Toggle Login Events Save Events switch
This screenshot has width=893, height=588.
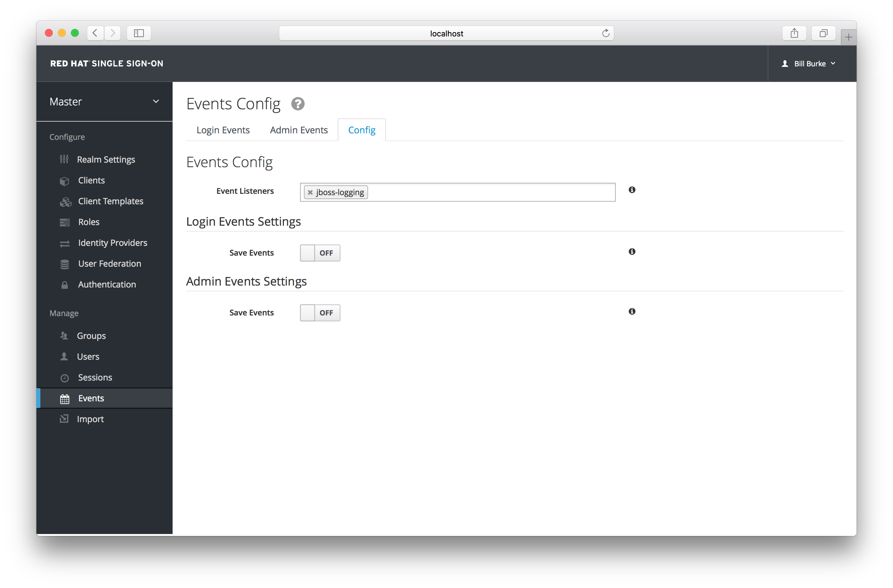(x=319, y=252)
